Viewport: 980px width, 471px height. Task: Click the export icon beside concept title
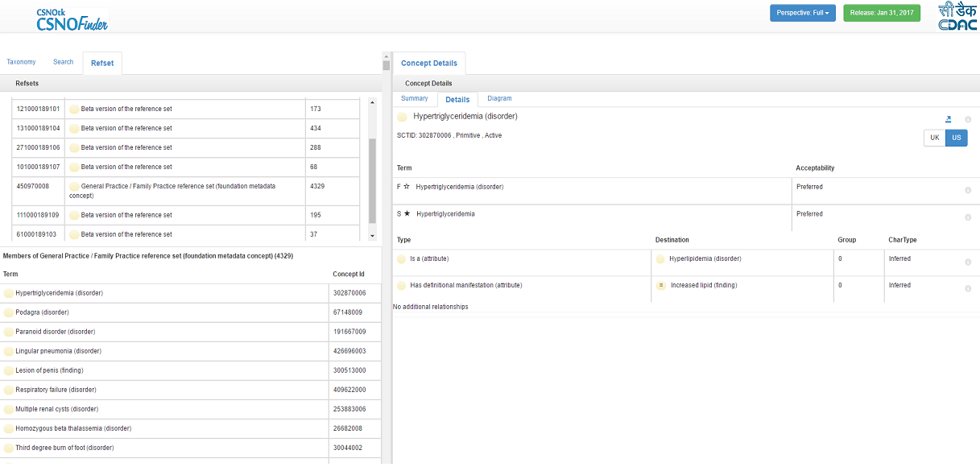[x=948, y=120]
